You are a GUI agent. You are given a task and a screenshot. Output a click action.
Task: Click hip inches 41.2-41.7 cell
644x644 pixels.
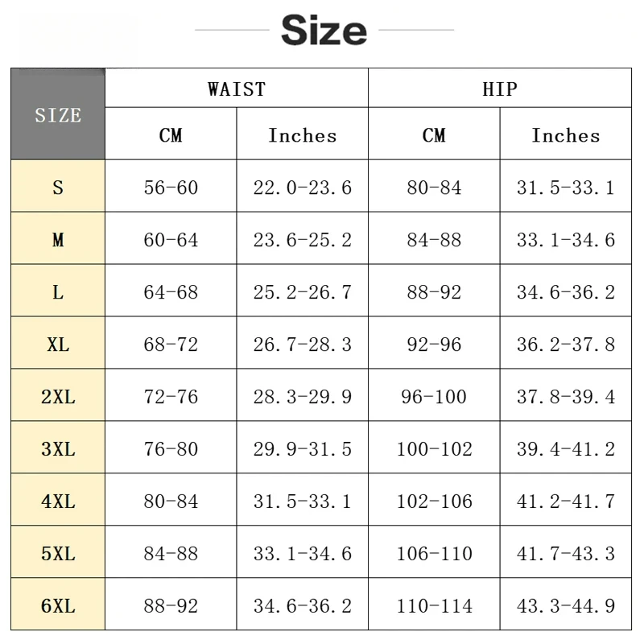[x=566, y=499]
